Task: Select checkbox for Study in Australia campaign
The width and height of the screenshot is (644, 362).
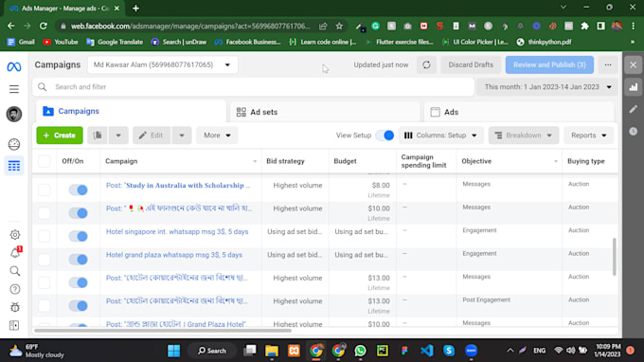Action: pos(45,190)
